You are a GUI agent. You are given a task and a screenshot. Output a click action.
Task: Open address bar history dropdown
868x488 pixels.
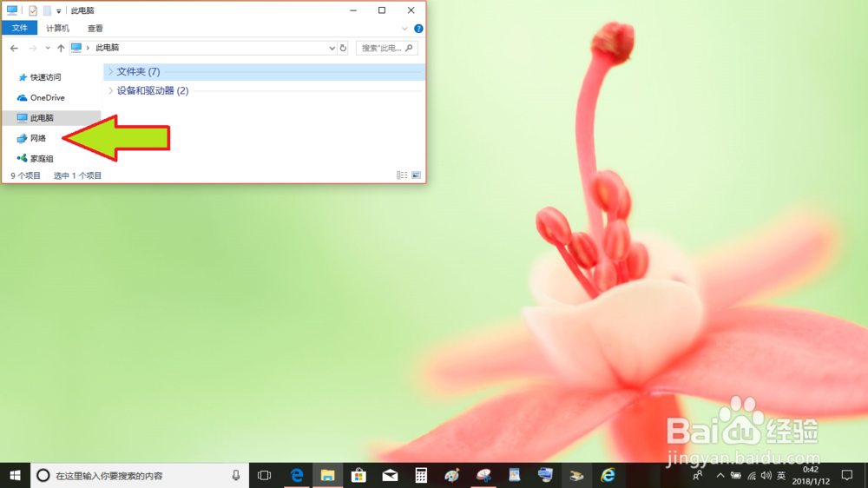click(332, 48)
